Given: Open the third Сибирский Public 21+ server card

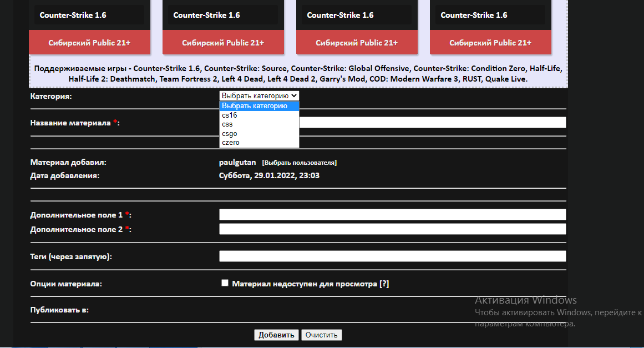Looking at the screenshot, I should 357,43.
